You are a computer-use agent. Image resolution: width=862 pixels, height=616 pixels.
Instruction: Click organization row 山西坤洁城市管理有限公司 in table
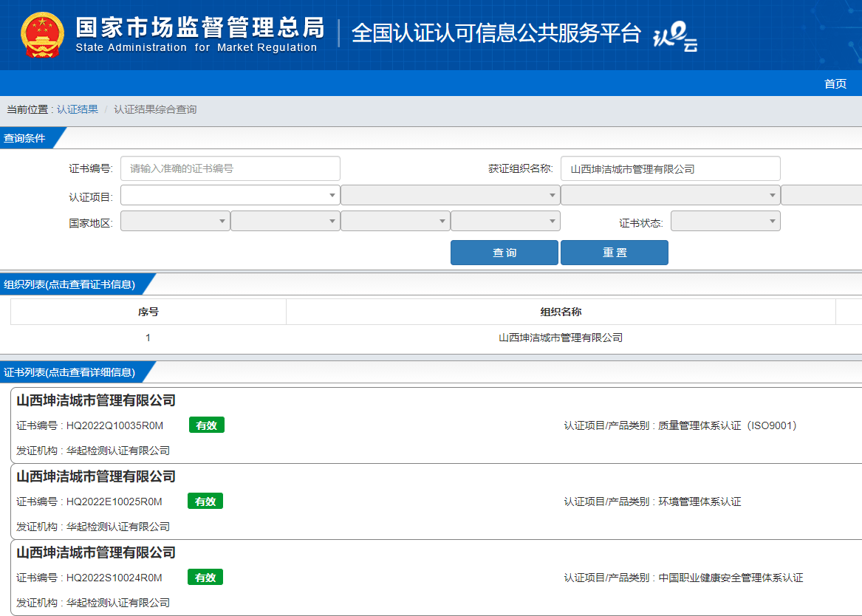560,338
